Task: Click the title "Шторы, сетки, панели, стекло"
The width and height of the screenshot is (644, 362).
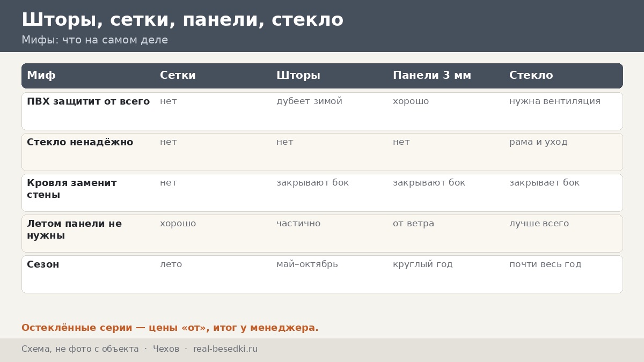Action: tap(182, 20)
